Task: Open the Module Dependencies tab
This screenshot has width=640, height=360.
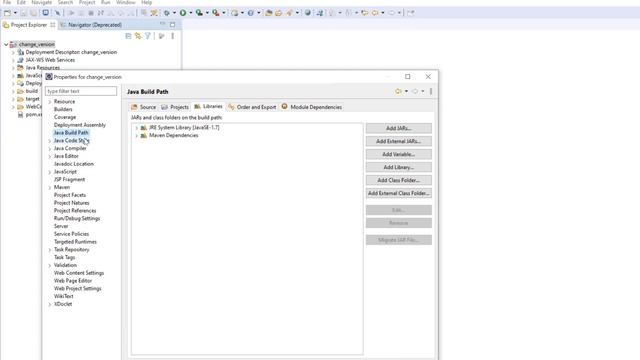Action: click(x=312, y=107)
